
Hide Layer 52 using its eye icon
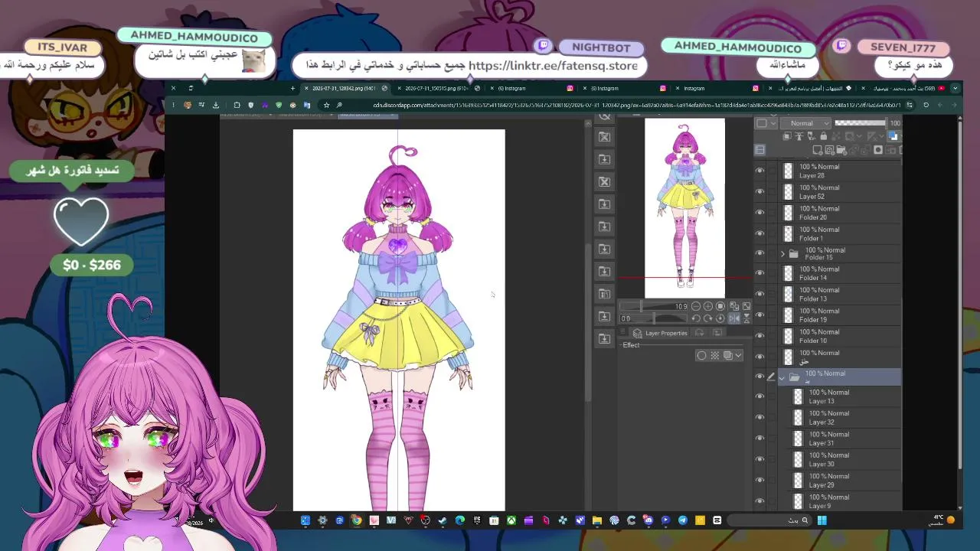(759, 192)
